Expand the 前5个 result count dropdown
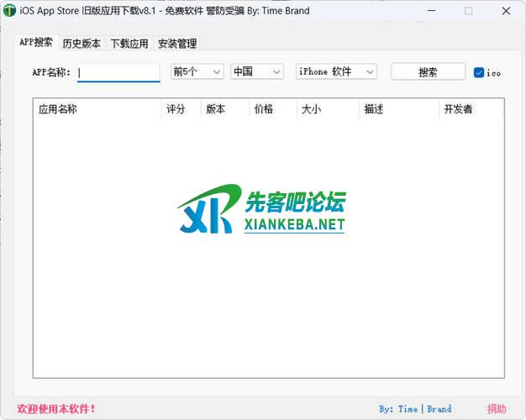Viewport: 526px width, 420px height. coord(197,72)
